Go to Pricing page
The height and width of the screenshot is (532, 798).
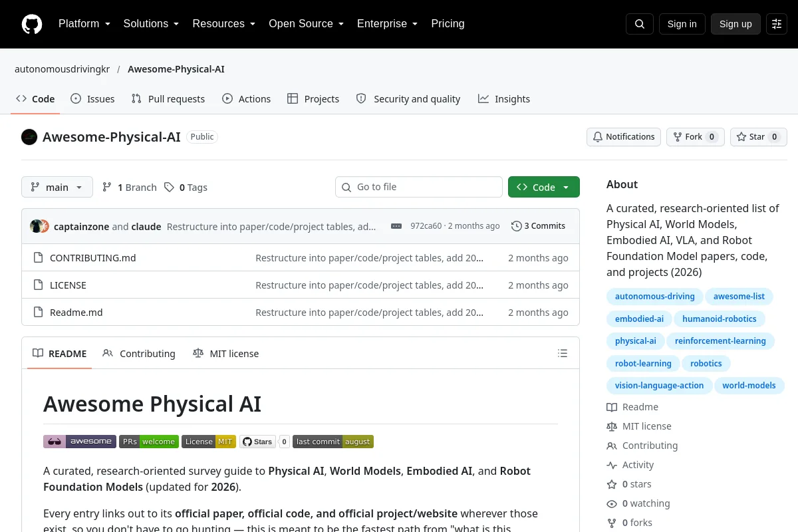click(x=448, y=24)
